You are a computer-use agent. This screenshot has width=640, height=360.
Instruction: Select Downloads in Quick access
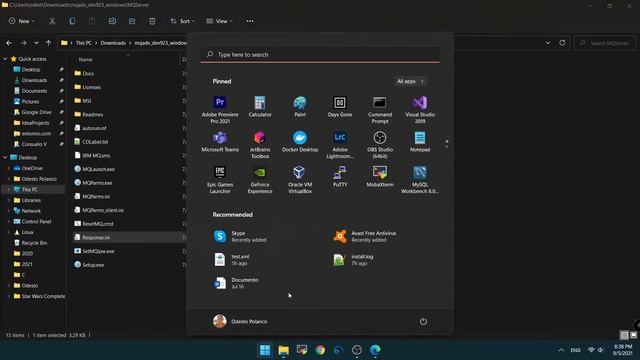coord(34,80)
